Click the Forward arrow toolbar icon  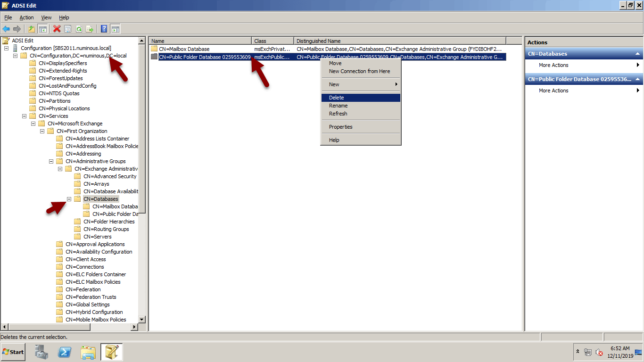point(17,29)
